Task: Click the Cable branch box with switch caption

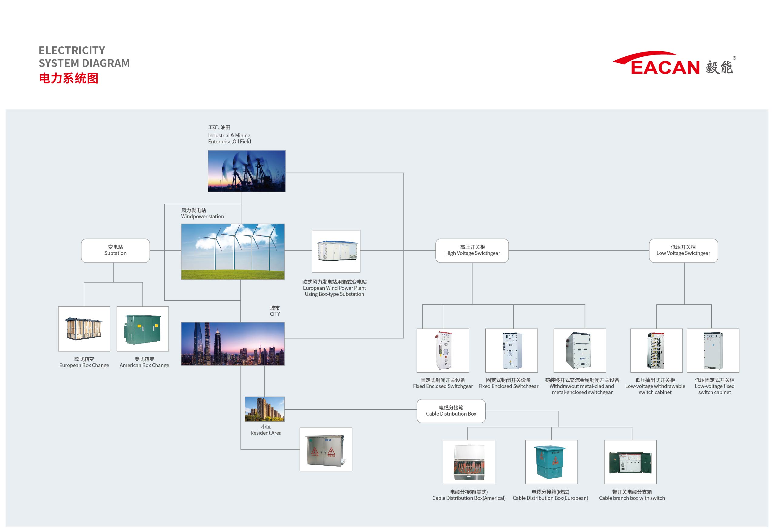Action: tap(632, 498)
